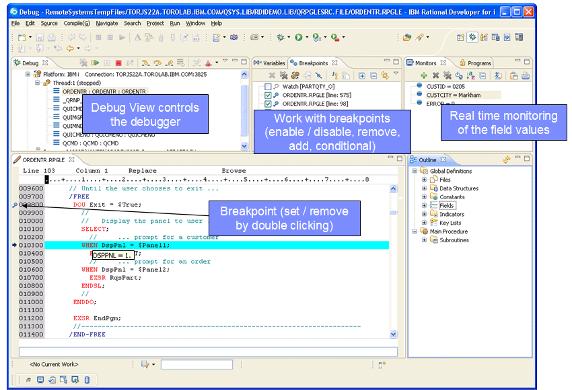
Task: Switch to the Programs tab
Action: [x=475, y=63]
